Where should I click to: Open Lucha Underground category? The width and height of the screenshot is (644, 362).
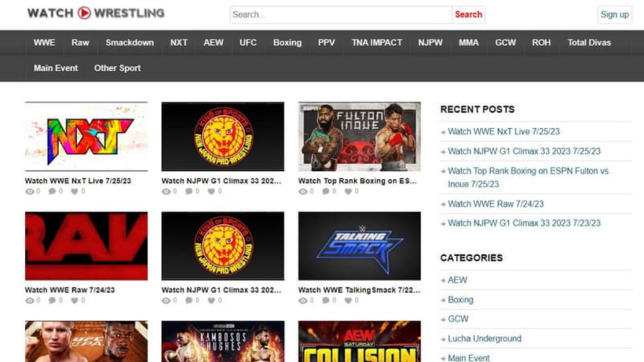[x=484, y=339]
